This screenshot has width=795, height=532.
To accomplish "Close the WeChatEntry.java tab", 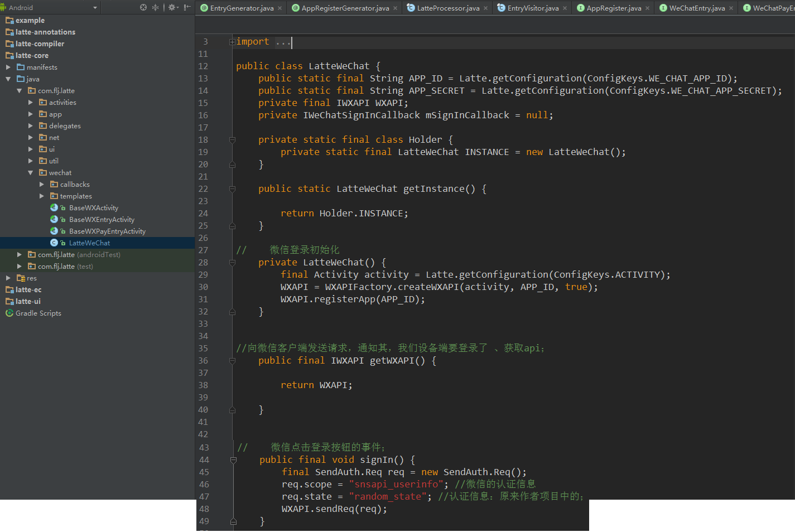I will (731, 8).
